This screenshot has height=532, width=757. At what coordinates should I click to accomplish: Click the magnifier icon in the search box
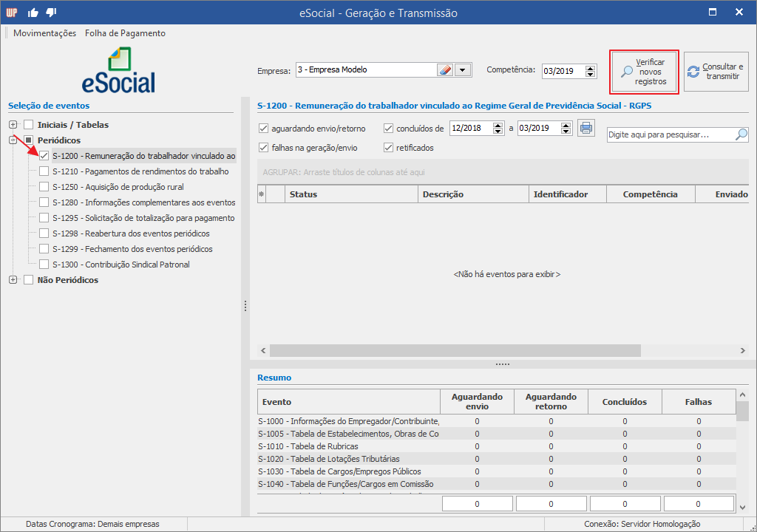point(741,134)
